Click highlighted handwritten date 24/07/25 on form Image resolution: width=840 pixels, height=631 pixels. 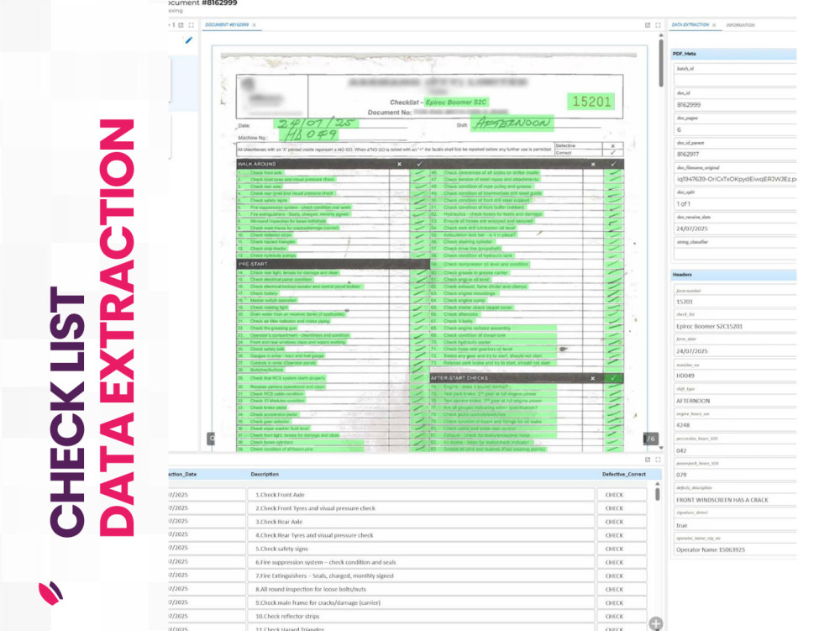pos(317,123)
